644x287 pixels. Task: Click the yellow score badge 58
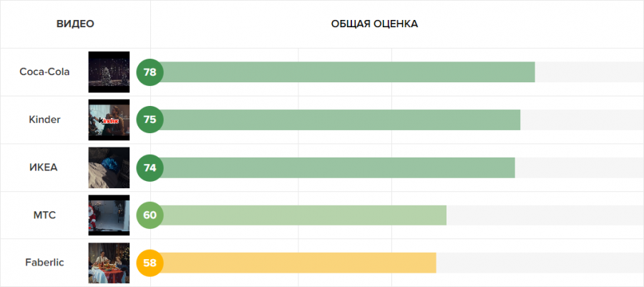[150, 263]
